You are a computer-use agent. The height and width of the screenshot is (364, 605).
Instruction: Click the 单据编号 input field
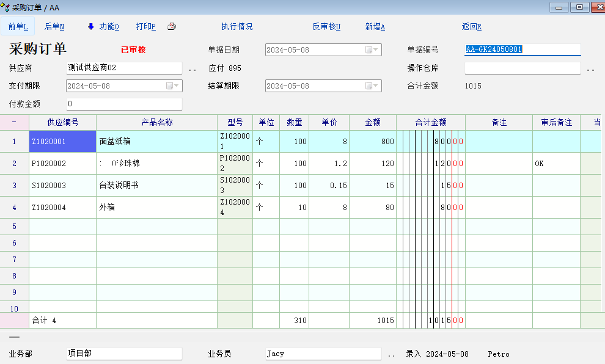click(x=522, y=50)
